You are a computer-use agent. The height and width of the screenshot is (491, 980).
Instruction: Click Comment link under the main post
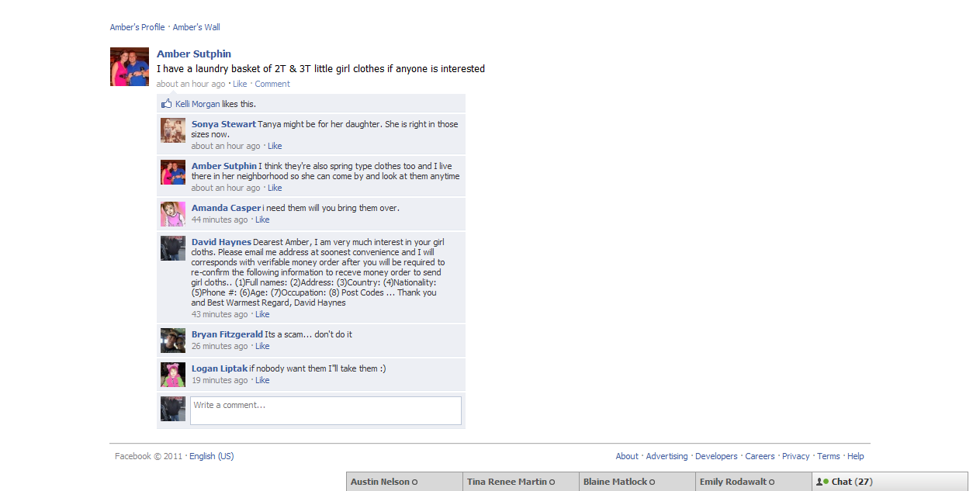272,84
